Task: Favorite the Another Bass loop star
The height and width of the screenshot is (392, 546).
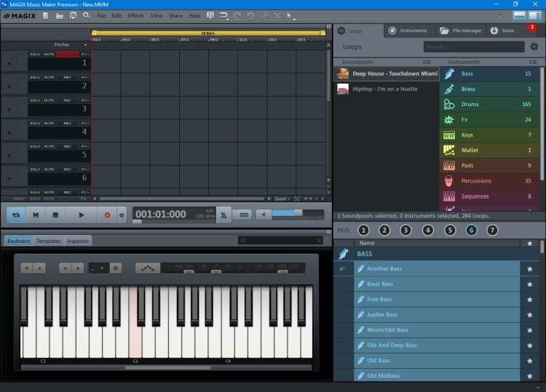Action: click(x=530, y=269)
